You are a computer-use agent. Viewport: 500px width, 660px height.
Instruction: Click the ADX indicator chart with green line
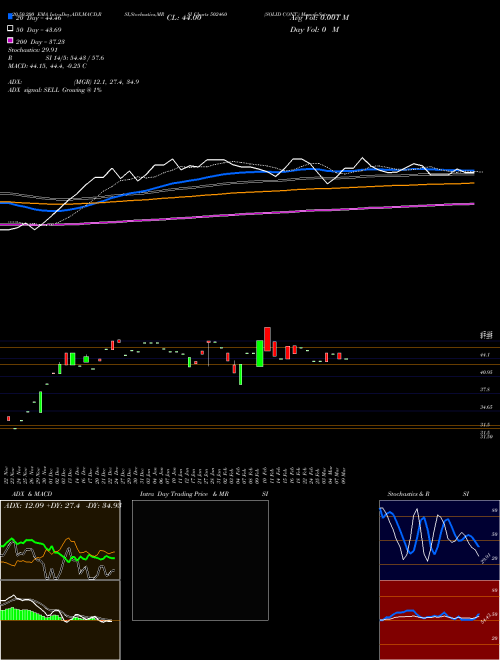[60, 540]
